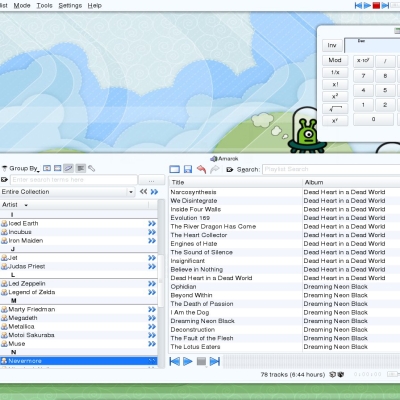The image size is (400, 400).
Task: Skip to next track below the playlist
Action: pyautogui.click(x=215, y=361)
